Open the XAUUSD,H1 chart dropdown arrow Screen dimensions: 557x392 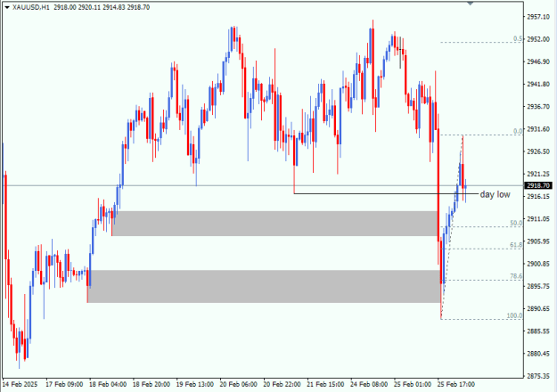point(7,7)
